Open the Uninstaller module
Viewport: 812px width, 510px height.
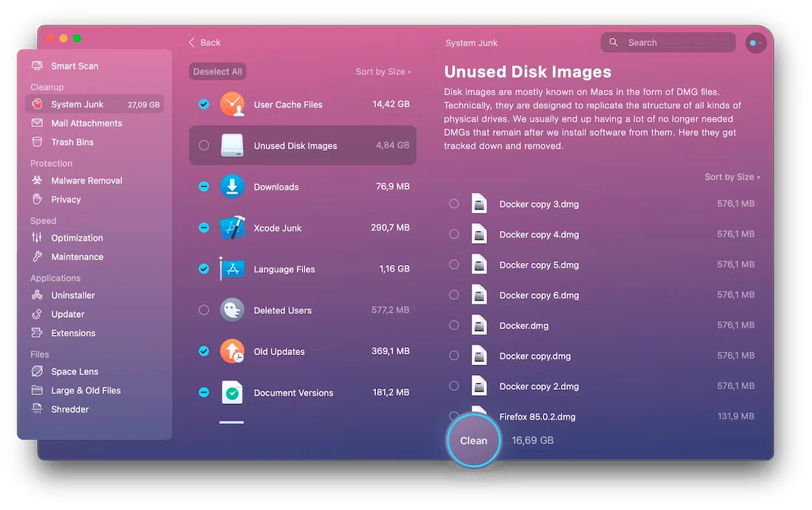coord(72,295)
